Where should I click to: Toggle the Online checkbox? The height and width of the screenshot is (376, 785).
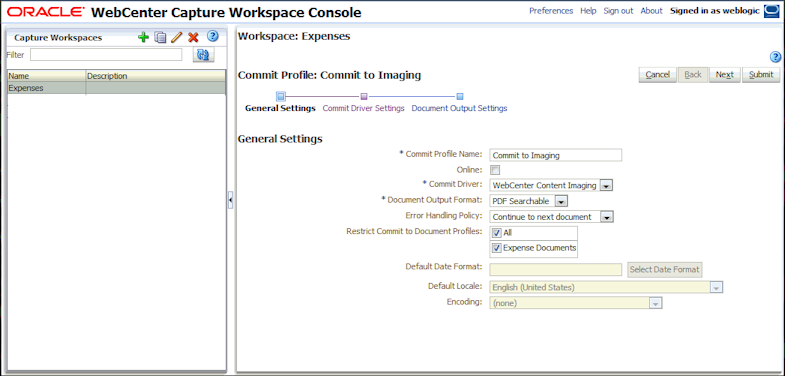tap(495, 170)
